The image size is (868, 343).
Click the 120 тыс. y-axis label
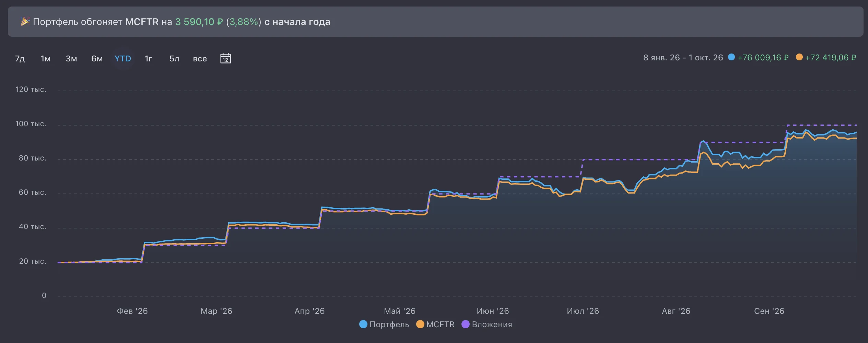pyautogui.click(x=31, y=90)
